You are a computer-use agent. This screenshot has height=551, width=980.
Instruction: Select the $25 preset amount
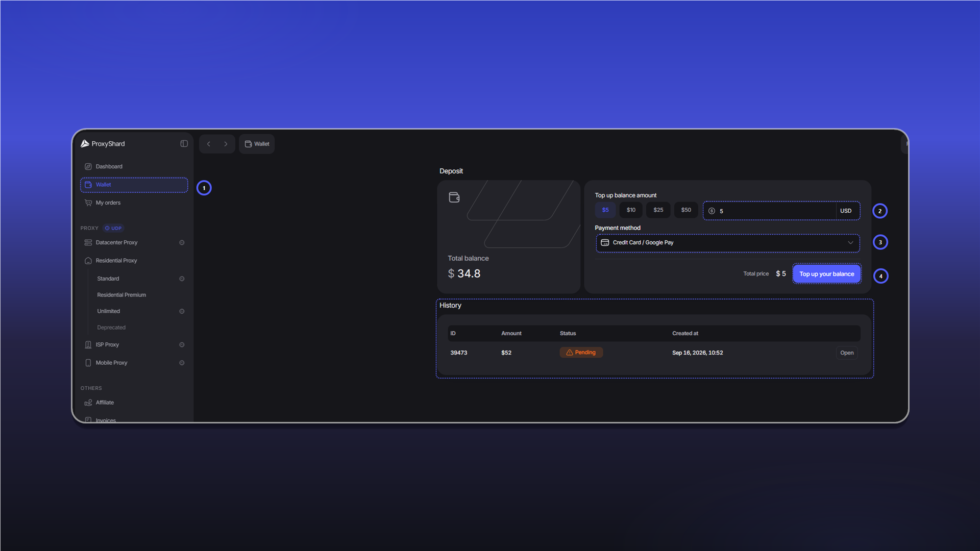click(x=658, y=210)
